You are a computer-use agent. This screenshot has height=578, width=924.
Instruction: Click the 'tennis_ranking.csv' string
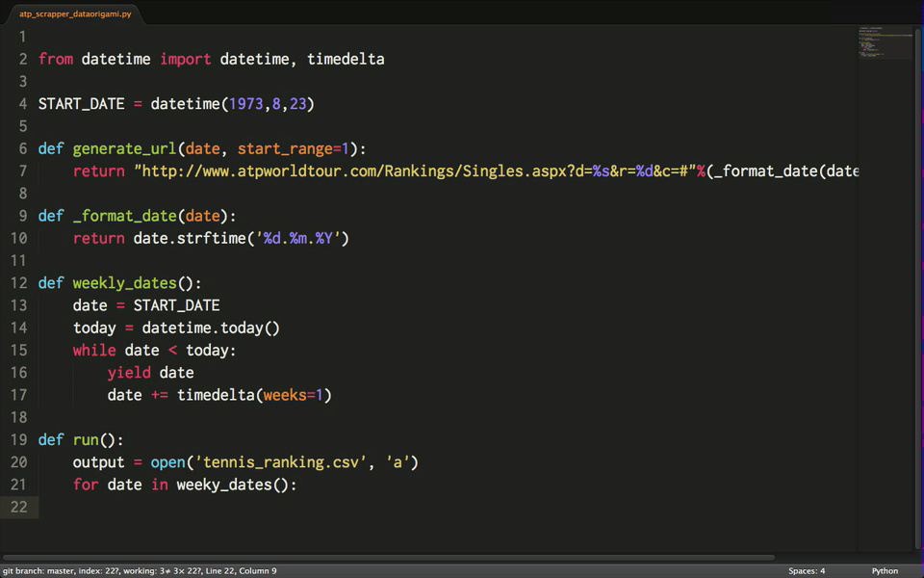tap(280, 463)
